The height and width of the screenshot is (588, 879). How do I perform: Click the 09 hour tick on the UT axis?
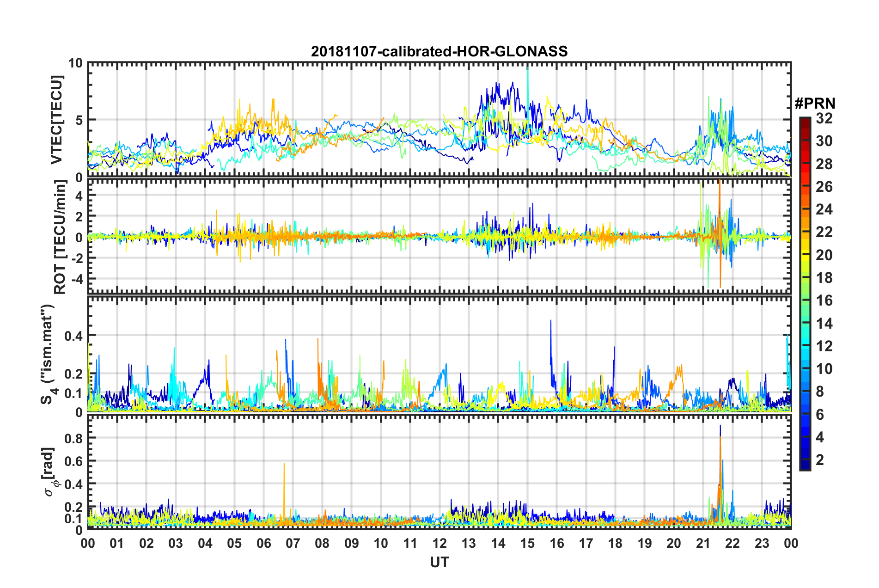pos(352,543)
